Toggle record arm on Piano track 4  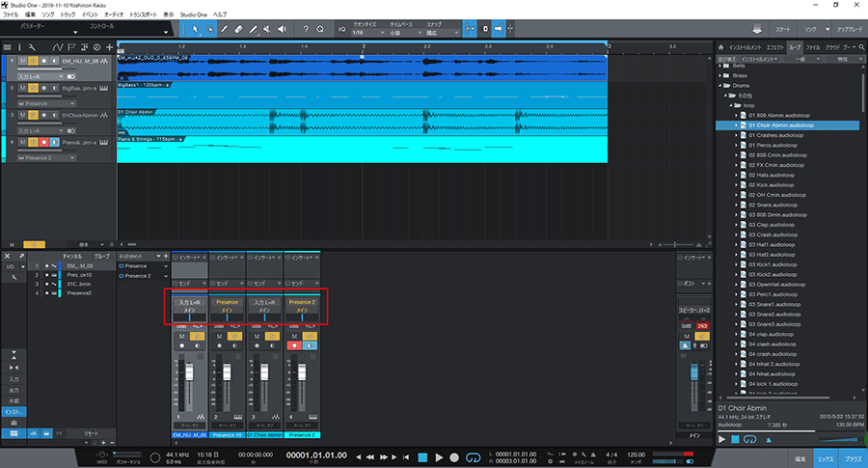tap(42, 142)
